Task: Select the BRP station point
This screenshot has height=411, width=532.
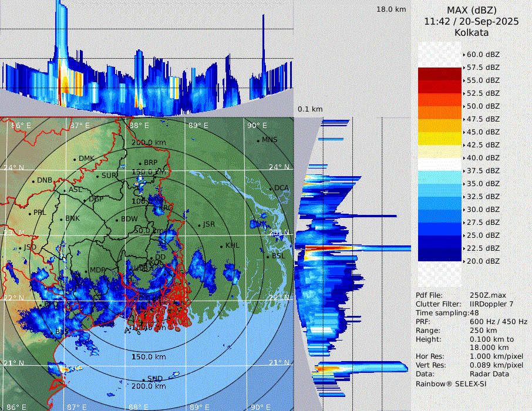Action: pos(140,163)
